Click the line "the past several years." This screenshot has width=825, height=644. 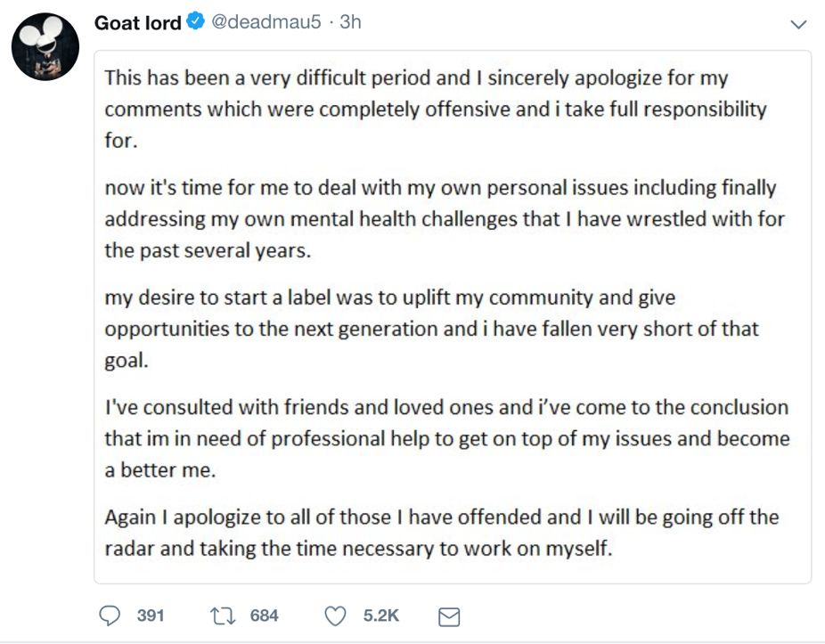pyautogui.click(x=208, y=250)
